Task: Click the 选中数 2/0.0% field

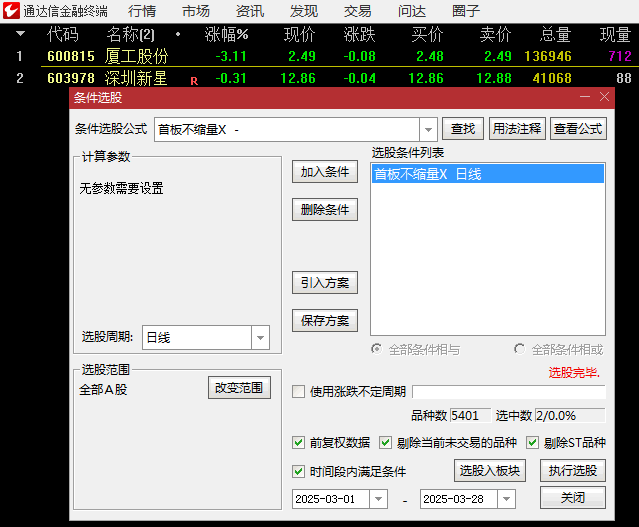Action: [x=570, y=415]
